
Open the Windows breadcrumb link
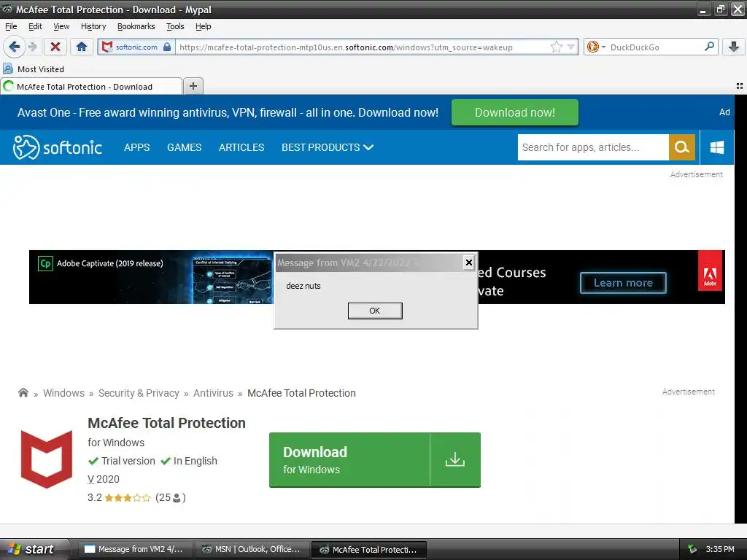pos(64,393)
